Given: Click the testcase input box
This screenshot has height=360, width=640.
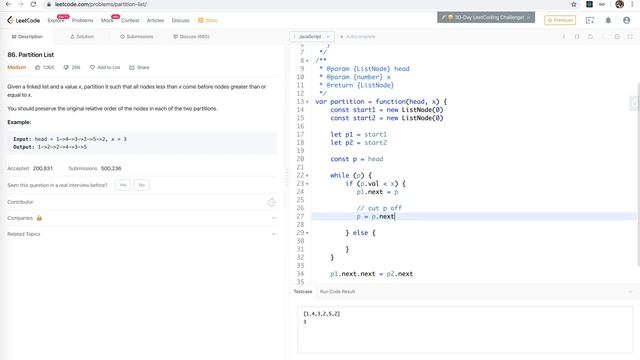Looking at the screenshot, I should click(465, 330).
